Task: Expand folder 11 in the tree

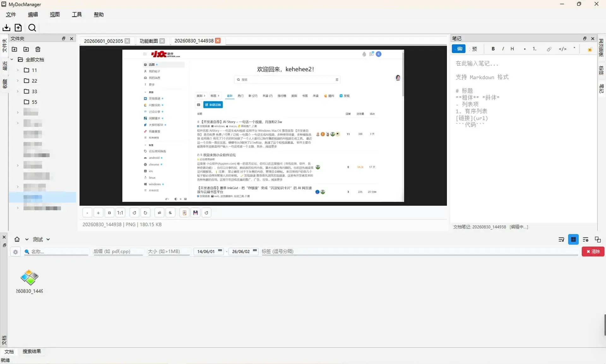Action: click(18, 70)
